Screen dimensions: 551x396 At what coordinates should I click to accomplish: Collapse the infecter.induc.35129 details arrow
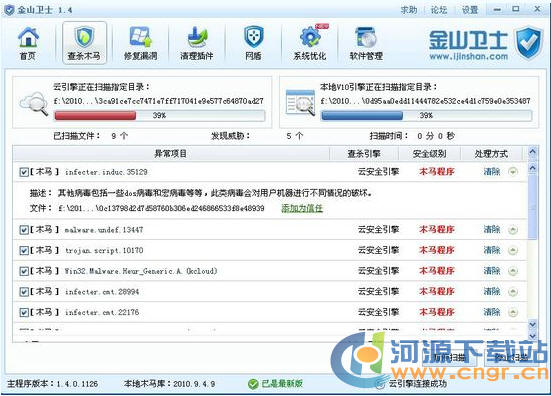513,172
